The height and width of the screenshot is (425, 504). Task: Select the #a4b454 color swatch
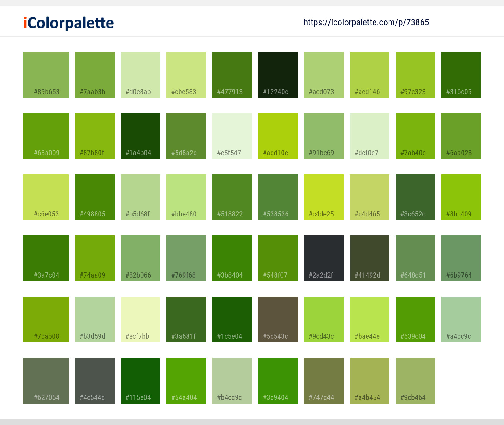click(x=370, y=381)
